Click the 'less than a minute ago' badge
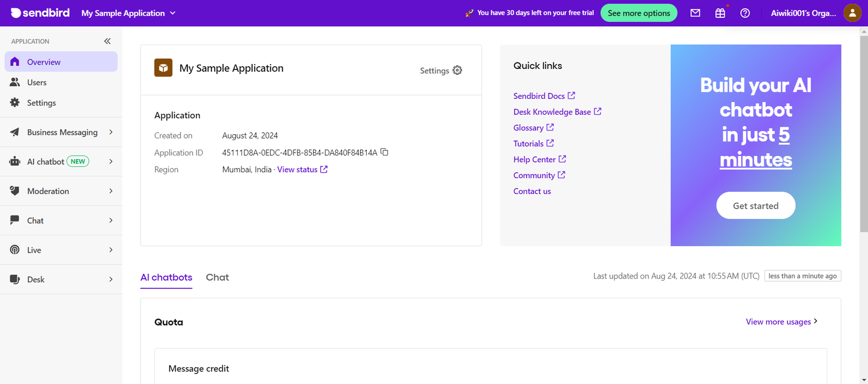Image resolution: width=868 pixels, height=384 pixels. (802, 276)
